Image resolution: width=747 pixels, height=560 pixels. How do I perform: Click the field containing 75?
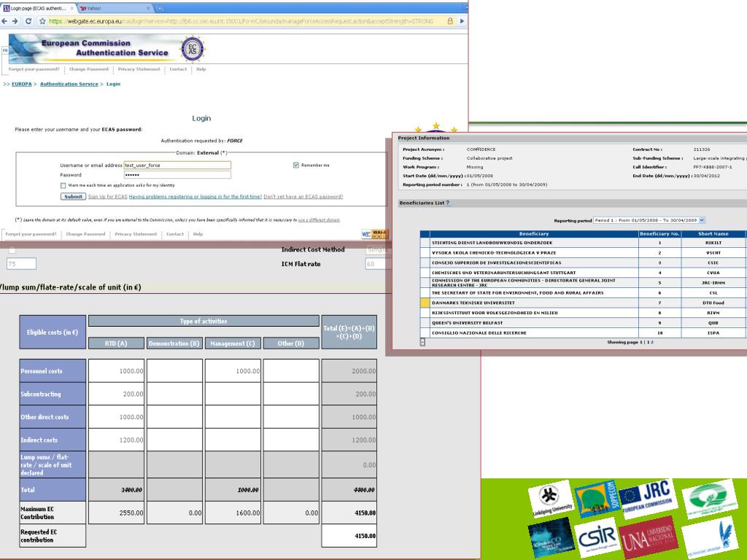click(21, 264)
